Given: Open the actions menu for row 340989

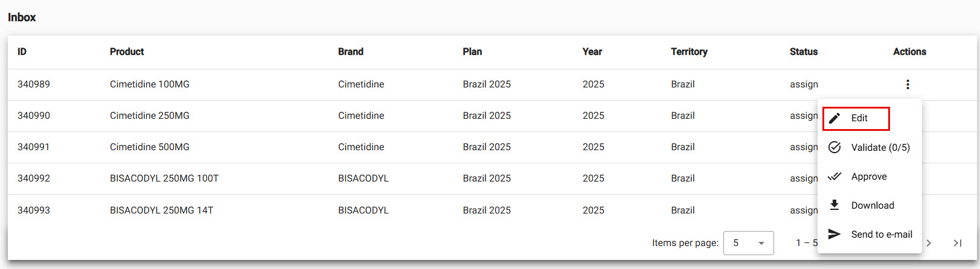Looking at the screenshot, I should point(908,84).
